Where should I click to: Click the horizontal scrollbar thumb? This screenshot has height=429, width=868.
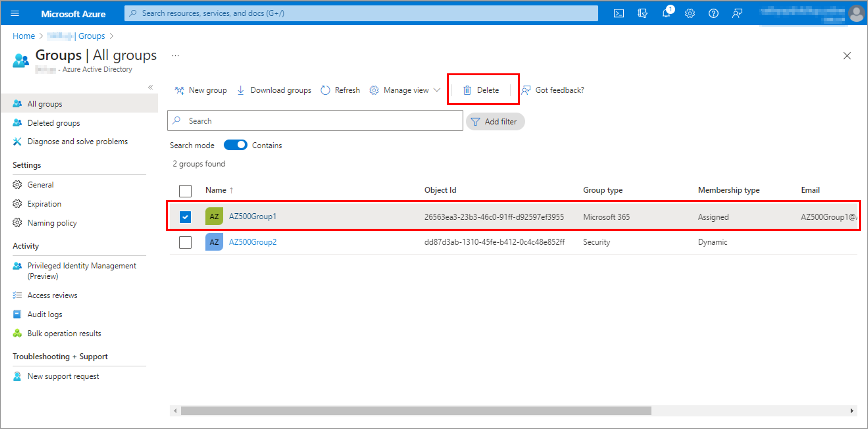pos(416,410)
